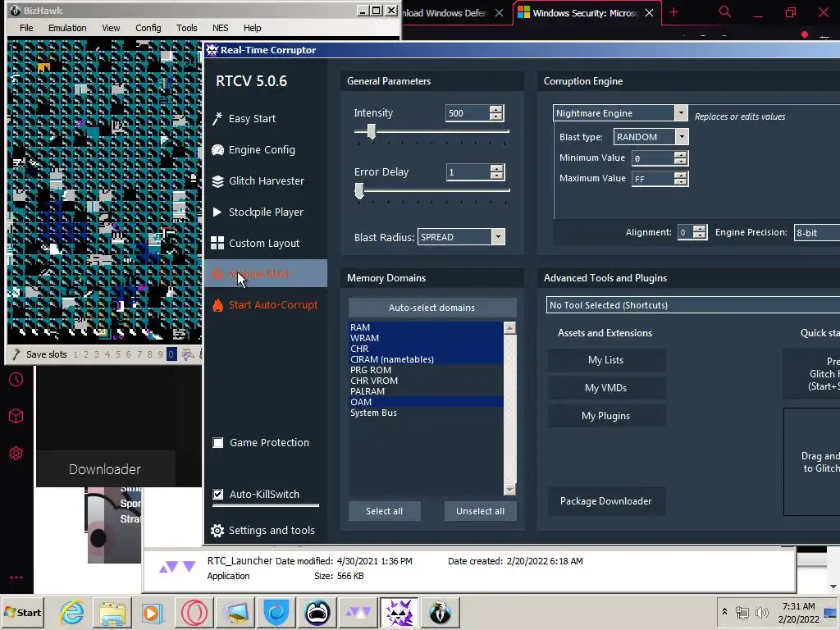Open My Lists button

point(606,360)
